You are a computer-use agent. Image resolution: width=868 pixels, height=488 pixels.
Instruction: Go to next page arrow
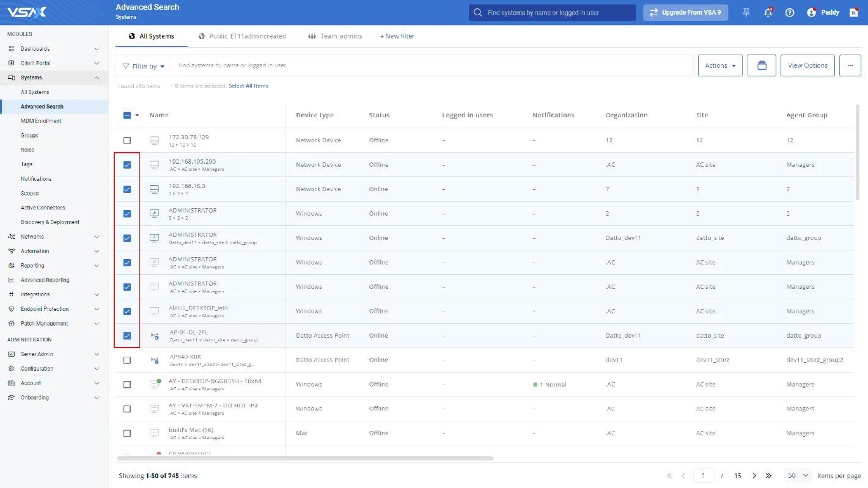pyautogui.click(x=754, y=476)
